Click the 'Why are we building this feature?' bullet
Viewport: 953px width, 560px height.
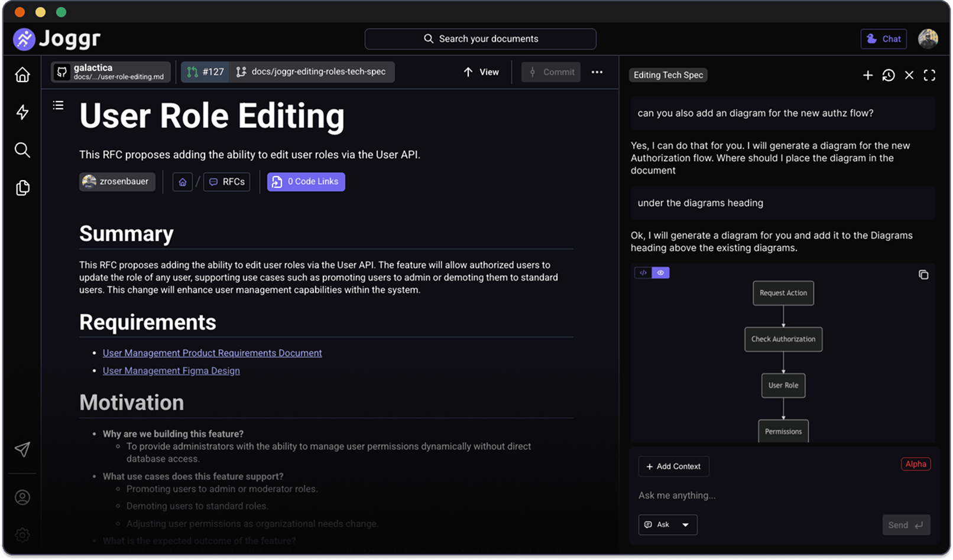tap(173, 434)
